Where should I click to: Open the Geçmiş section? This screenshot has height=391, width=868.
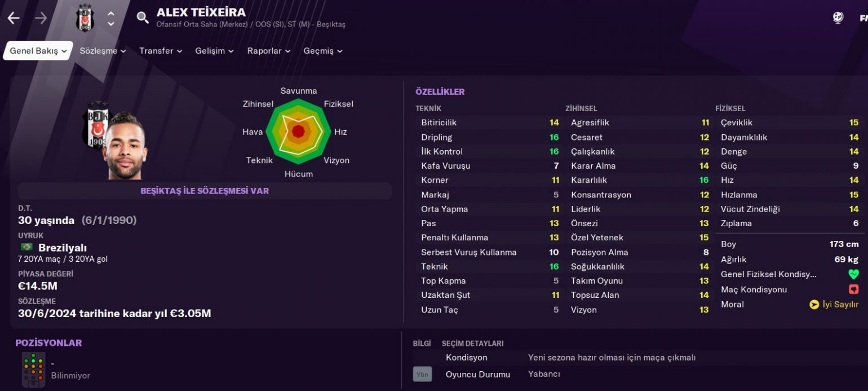tap(322, 50)
